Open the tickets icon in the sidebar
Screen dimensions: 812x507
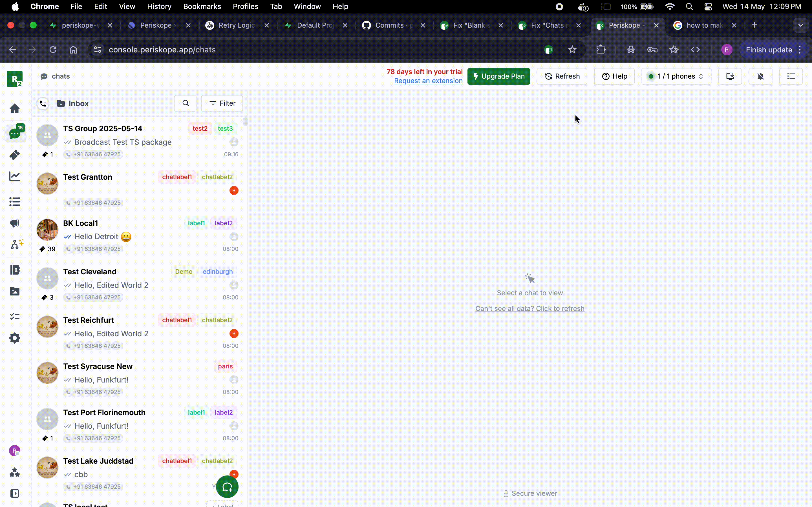(x=14, y=155)
